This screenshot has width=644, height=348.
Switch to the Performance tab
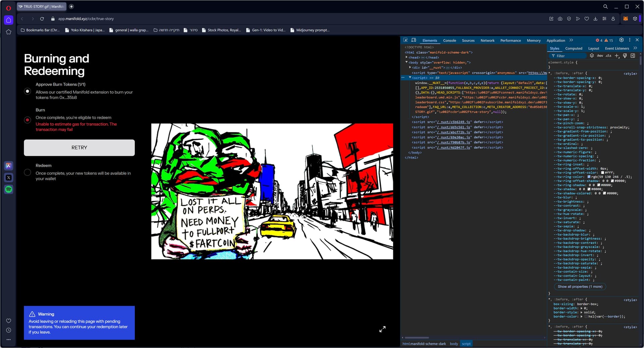tap(511, 41)
